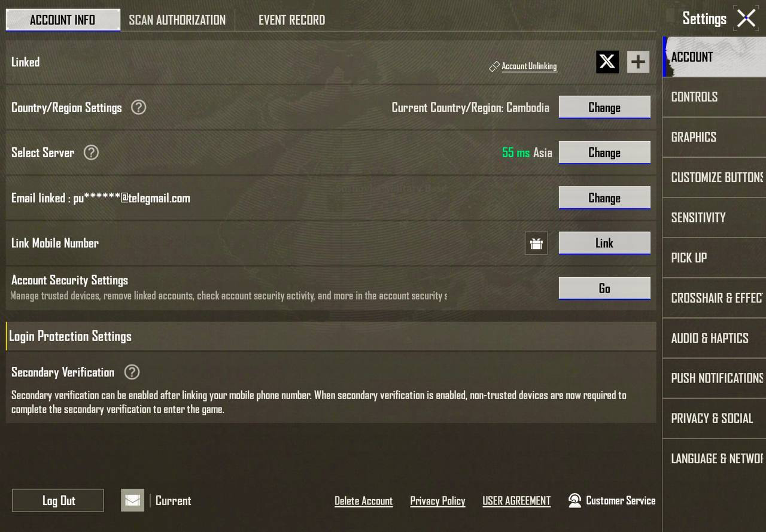This screenshot has height=532, width=766.
Task: Click the Account Unlinking link
Action: [x=529, y=66]
